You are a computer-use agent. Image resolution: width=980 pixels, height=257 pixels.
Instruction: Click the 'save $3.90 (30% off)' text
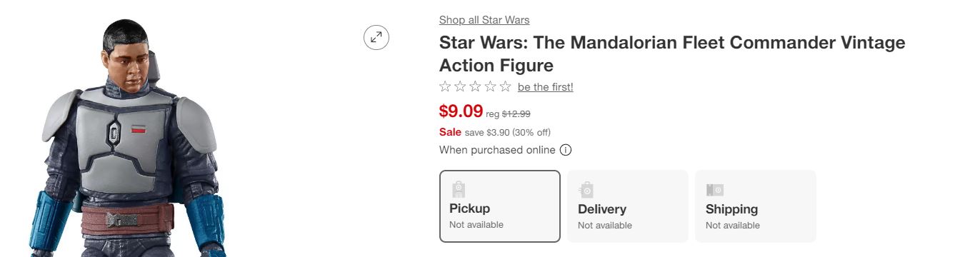click(507, 132)
